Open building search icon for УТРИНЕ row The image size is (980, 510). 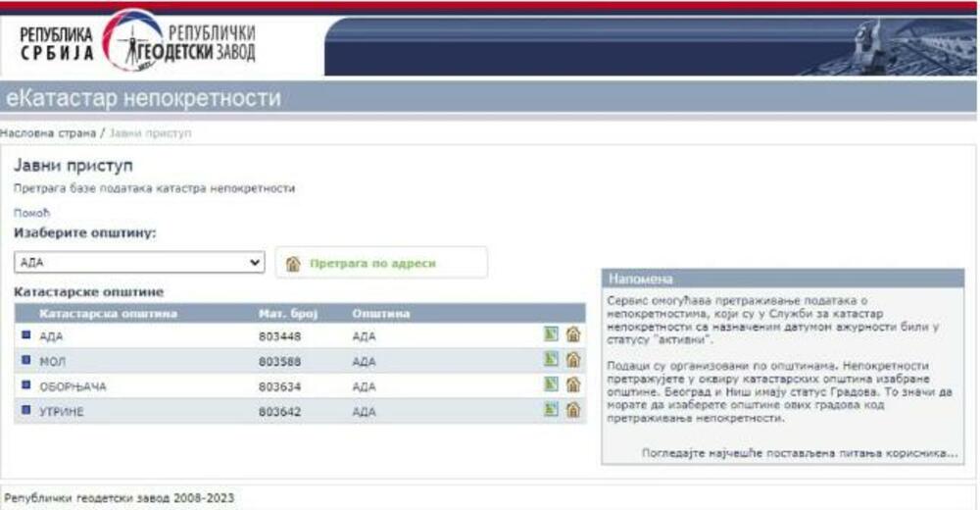[573, 410]
